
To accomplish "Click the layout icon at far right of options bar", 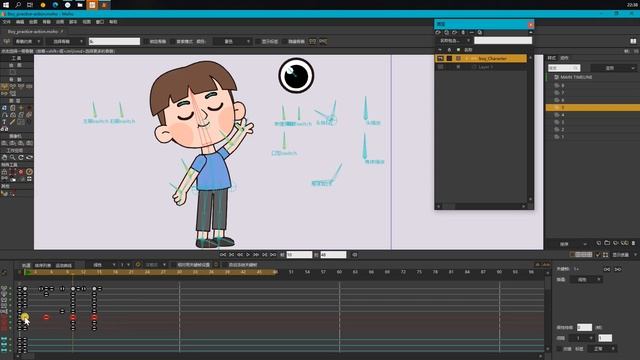I will (x=633, y=41).
